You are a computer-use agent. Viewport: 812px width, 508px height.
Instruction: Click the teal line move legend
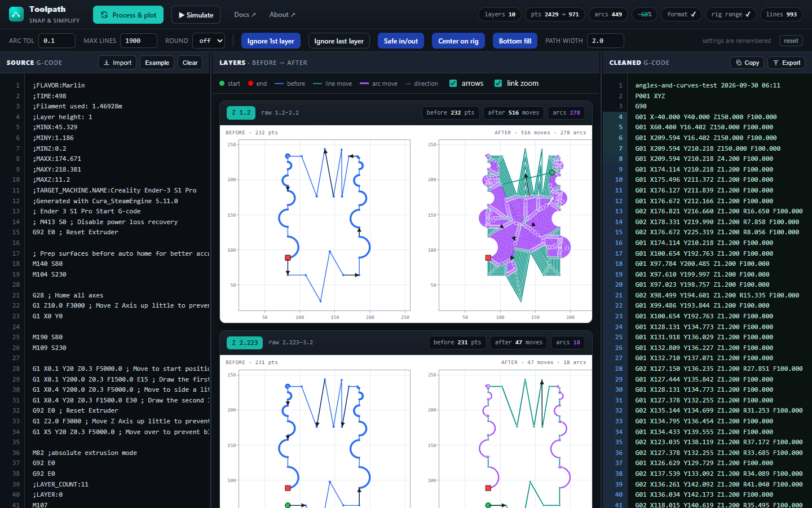click(317, 84)
